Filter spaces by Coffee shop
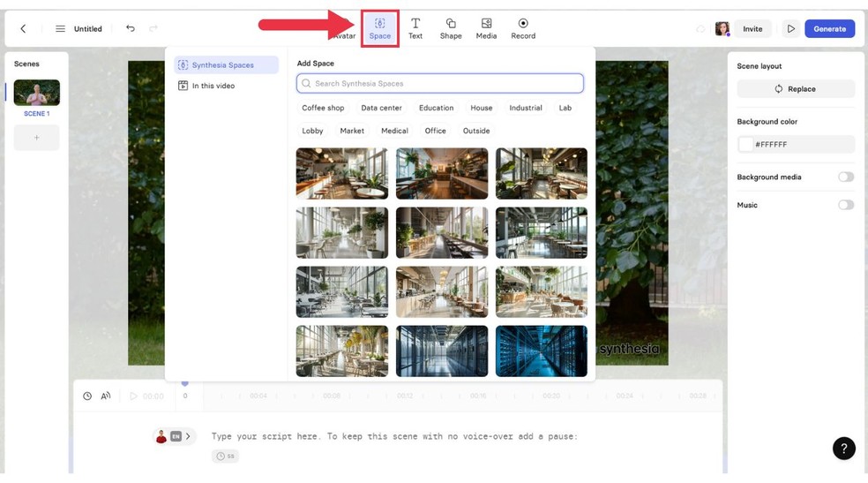868x483 pixels. 323,108
